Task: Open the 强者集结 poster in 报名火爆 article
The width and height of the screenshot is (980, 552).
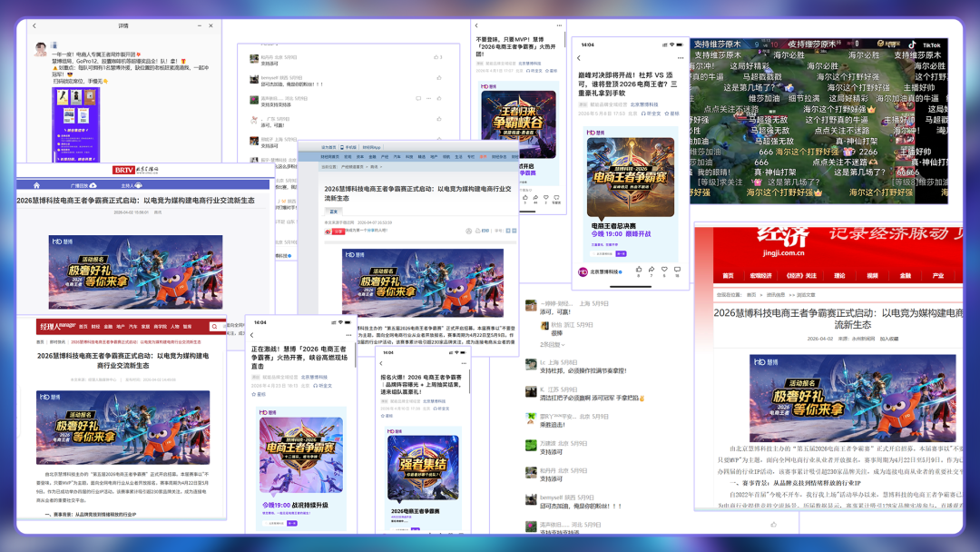Action: tap(423, 468)
